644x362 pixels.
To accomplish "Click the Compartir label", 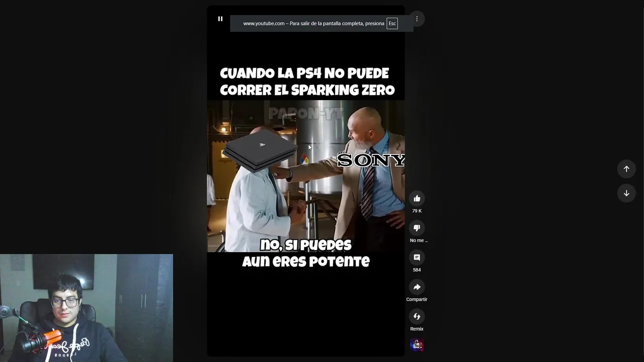I will (417, 300).
